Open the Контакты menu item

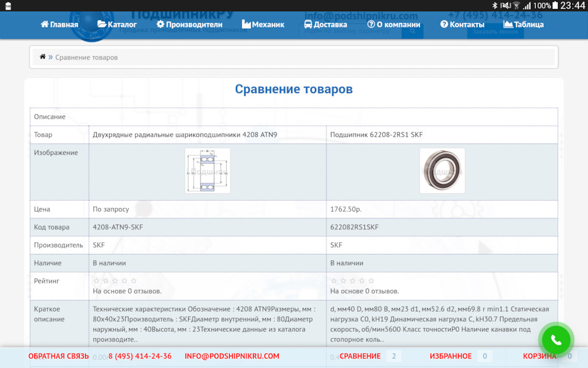(x=462, y=25)
